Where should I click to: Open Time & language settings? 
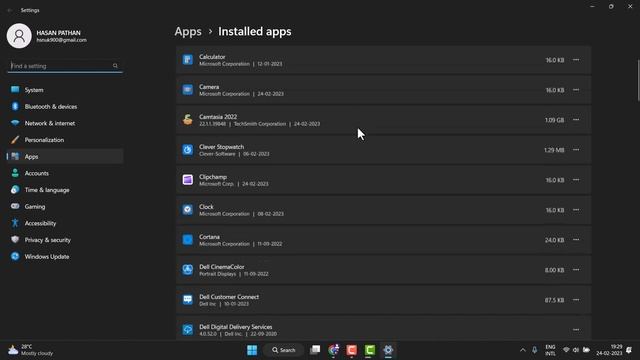pyautogui.click(x=65, y=190)
